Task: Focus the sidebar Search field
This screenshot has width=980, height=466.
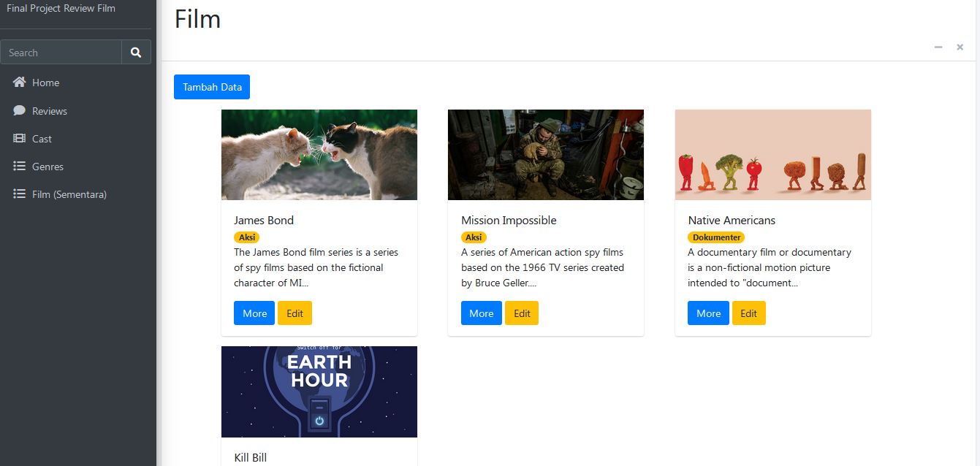Action: (61, 53)
